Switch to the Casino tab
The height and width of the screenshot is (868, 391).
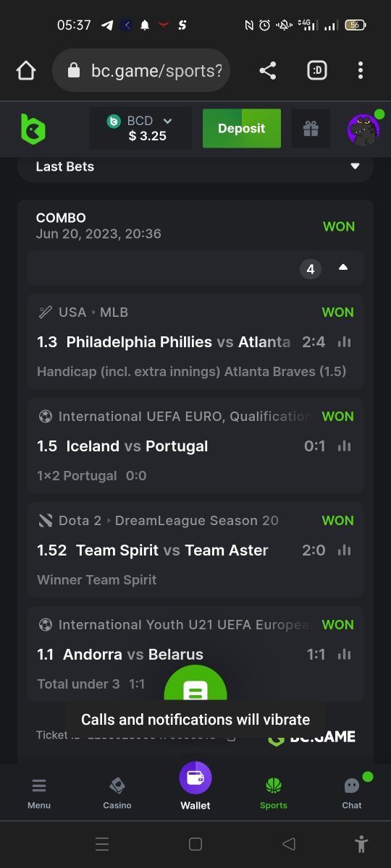tap(117, 793)
